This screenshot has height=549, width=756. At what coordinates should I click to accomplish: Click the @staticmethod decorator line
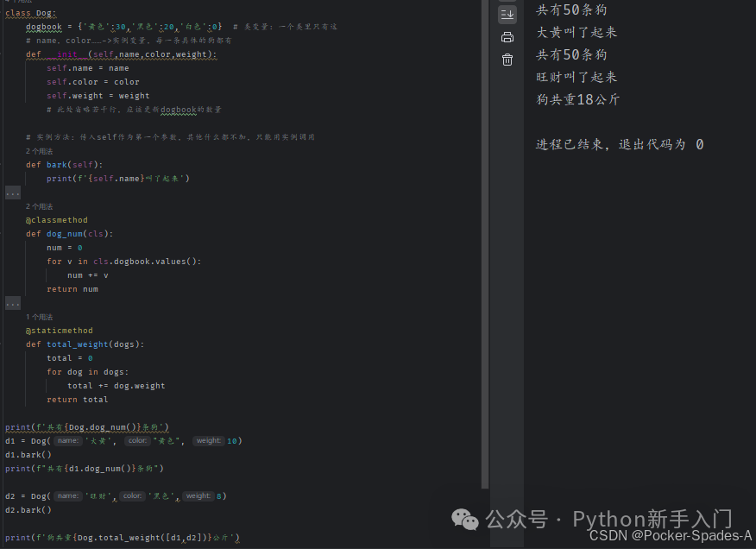[60, 330]
